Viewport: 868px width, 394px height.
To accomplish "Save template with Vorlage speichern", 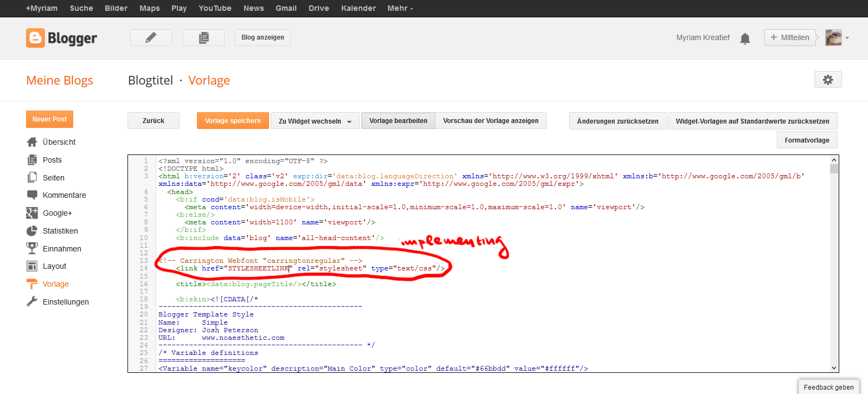I will pyautogui.click(x=233, y=121).
